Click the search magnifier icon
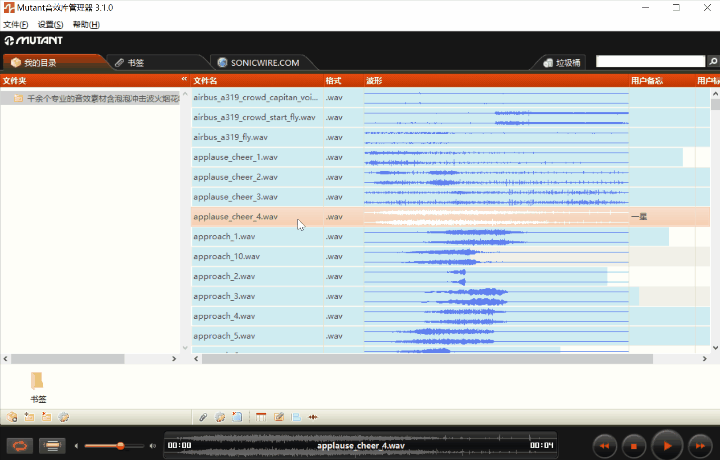The image size is (720, 460). tap(712, 62)
